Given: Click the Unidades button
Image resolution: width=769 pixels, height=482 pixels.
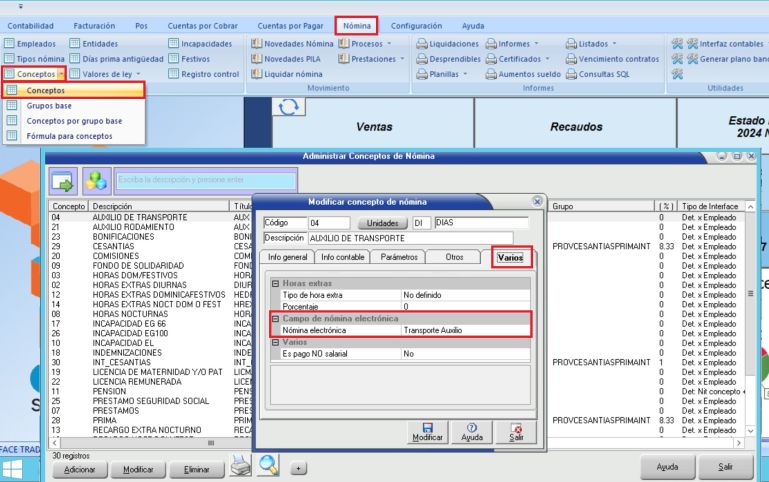Looking at the screenshot, I should pyautogui.click(x=383, y=223).
